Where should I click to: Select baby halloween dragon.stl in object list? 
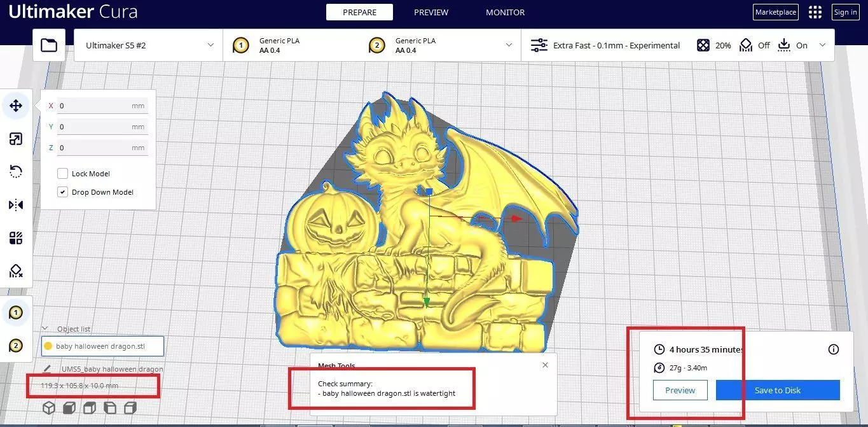(102, 346)
